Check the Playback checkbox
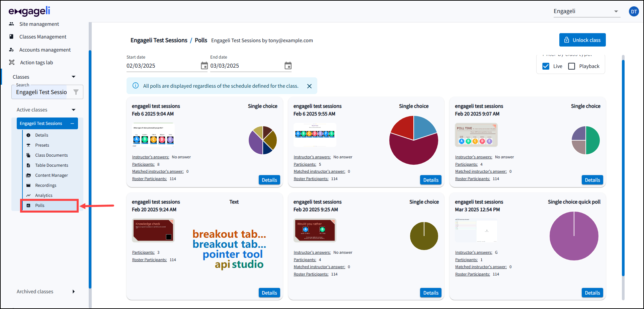 (572, 66)
